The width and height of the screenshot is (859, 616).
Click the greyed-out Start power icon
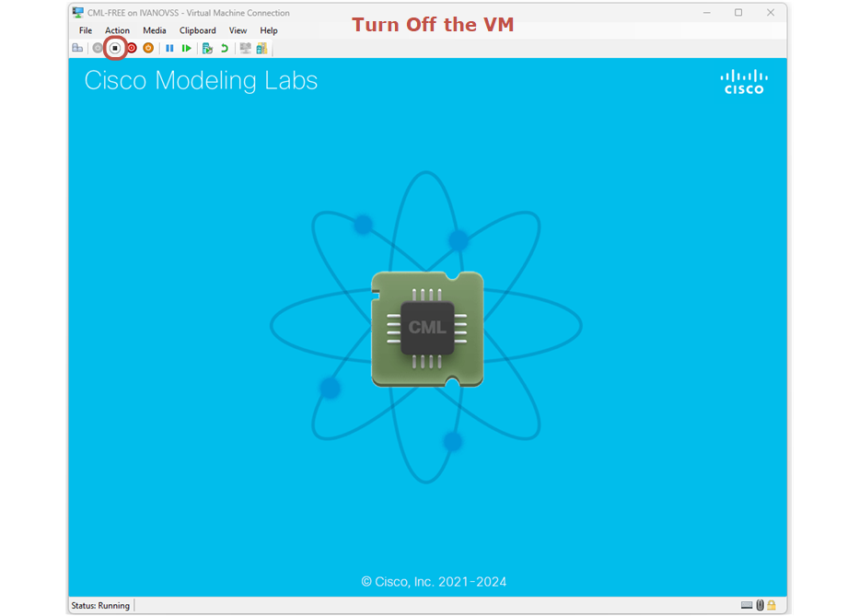click(98, 48)
